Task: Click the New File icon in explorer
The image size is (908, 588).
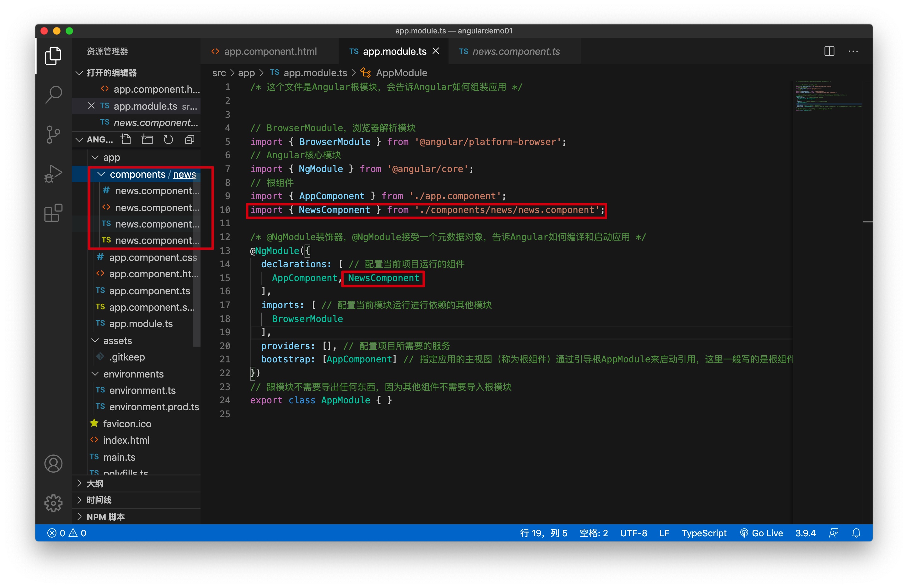Action: (126, 140)
